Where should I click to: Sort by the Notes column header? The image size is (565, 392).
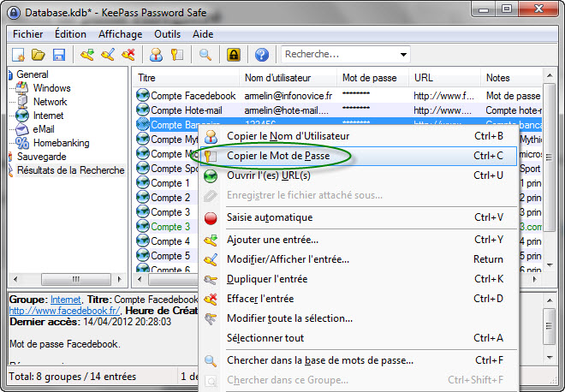512,78
